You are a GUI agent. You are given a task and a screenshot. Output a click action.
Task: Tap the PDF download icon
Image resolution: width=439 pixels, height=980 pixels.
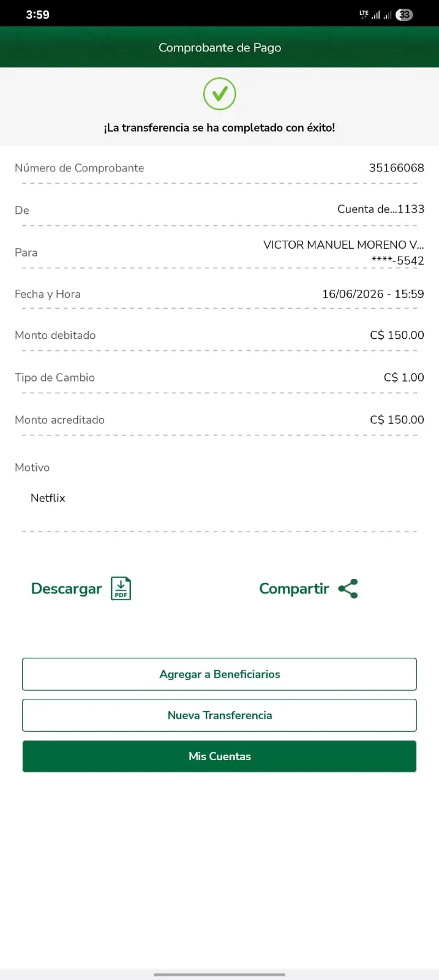(x=121, y=589)
